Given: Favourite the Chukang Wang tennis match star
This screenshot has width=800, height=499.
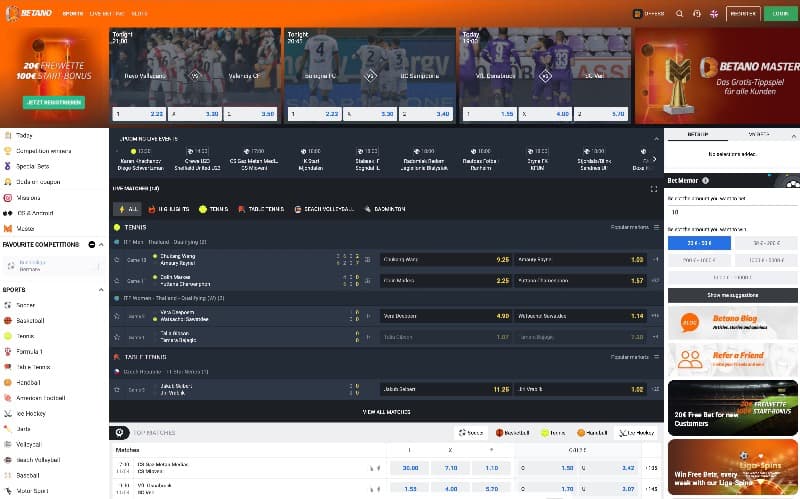Looking at the screenshot, I should (x=117, y=260).
